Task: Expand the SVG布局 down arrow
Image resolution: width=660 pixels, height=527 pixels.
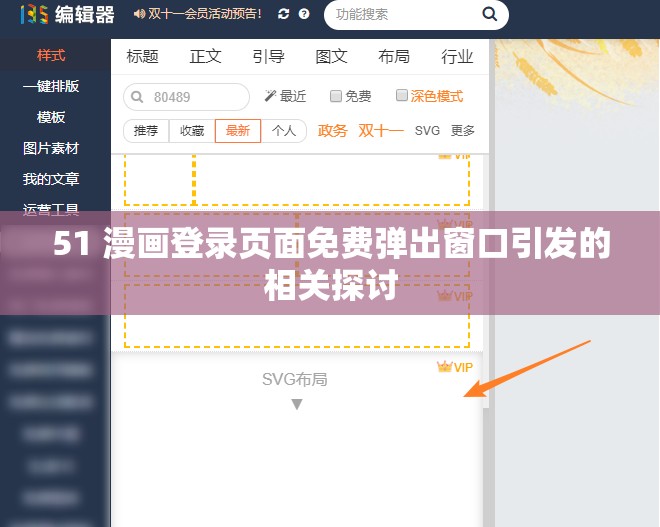Action: click(297, 404)
